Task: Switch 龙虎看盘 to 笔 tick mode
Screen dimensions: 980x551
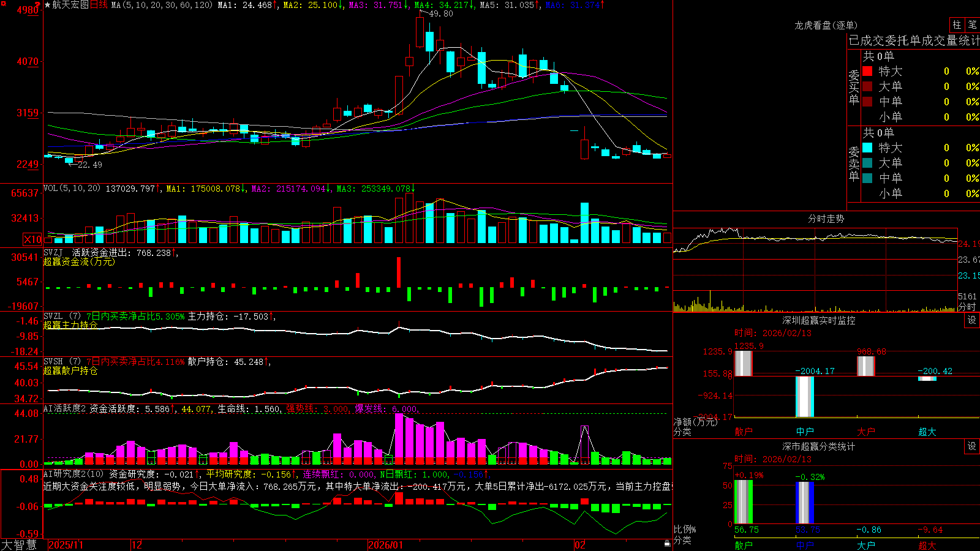Action: pos(972,25)
